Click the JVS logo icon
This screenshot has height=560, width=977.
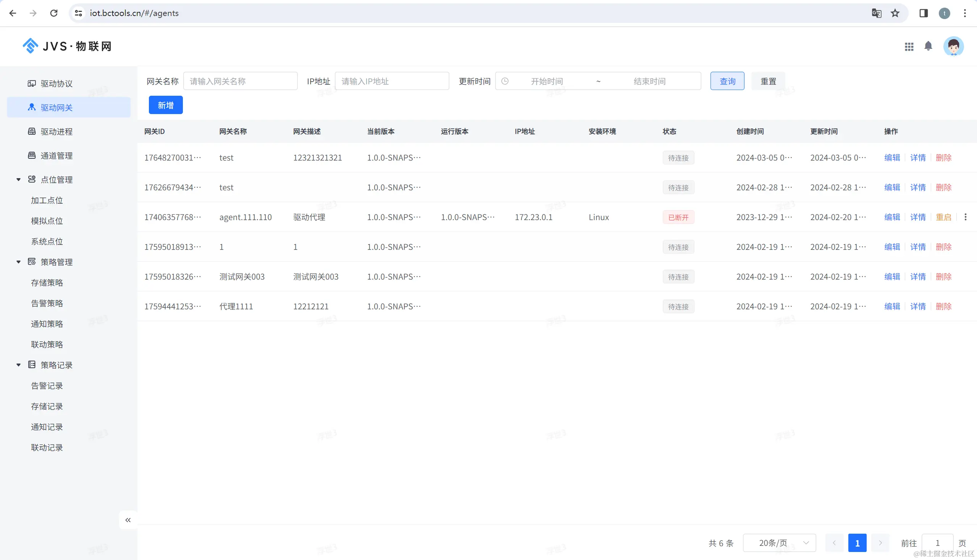(30, 46)
